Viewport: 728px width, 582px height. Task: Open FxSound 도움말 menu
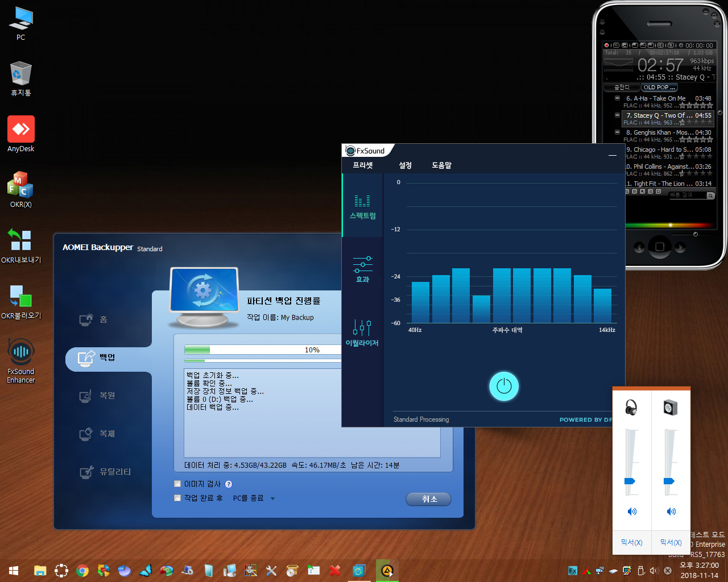pos(441,165)
